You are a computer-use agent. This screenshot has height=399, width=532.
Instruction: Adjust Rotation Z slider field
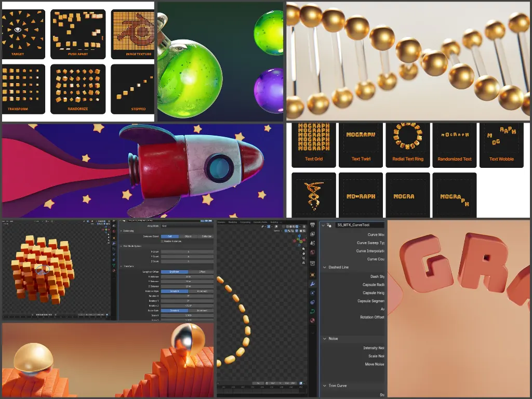coord(187,305)
